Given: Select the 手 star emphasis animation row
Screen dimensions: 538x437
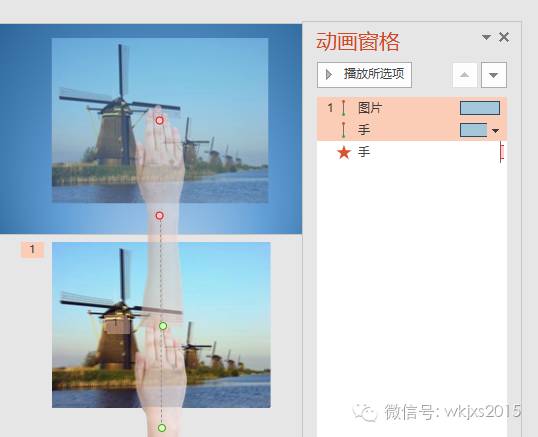Looking at the screenshot, I should click(x=412, y=152).
